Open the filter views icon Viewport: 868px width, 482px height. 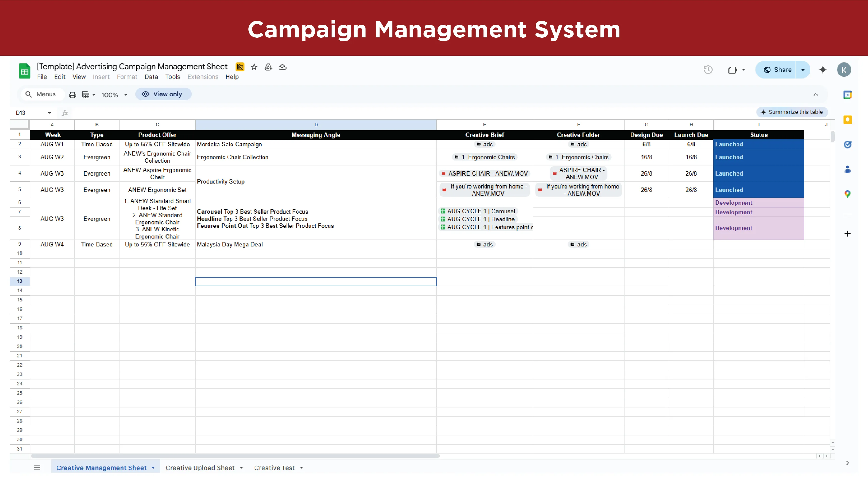tap(86, 95)
